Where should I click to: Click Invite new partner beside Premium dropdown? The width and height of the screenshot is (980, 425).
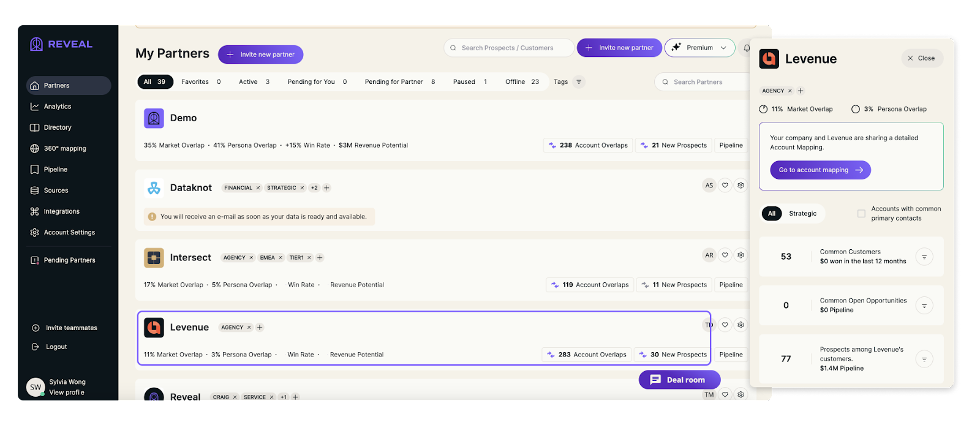coord(619,48)
